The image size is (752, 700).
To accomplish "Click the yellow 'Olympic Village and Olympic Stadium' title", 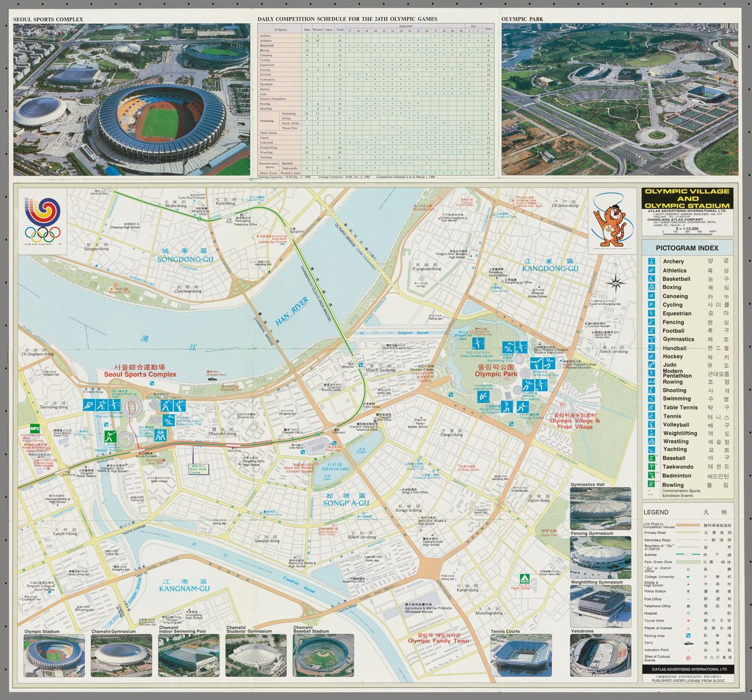I will tap(687, 198).
